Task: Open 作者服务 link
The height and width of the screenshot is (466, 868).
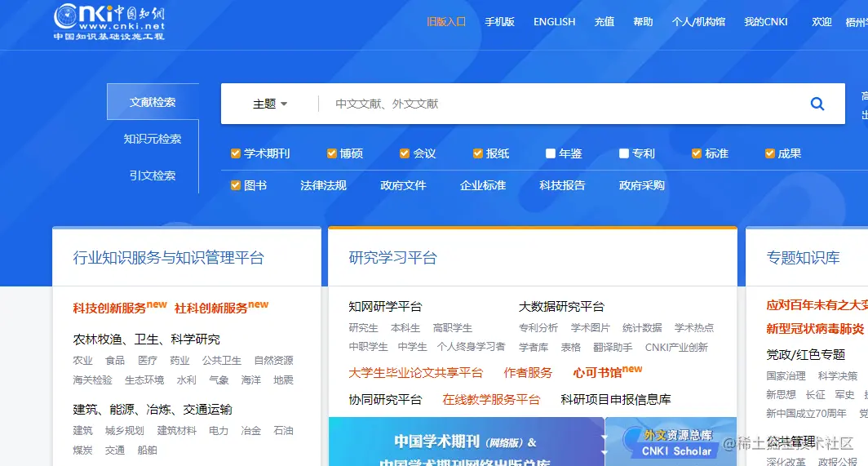Action: click(528, 372)
